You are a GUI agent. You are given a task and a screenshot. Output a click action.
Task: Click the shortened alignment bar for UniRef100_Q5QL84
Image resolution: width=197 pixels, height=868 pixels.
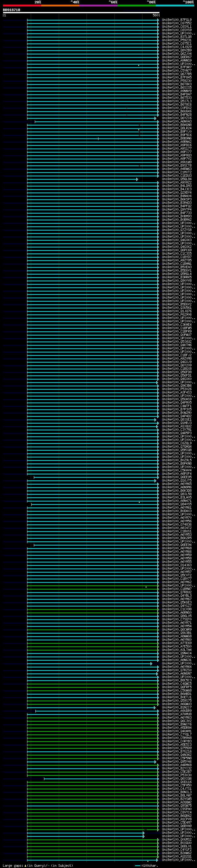[x=82, y=179]
